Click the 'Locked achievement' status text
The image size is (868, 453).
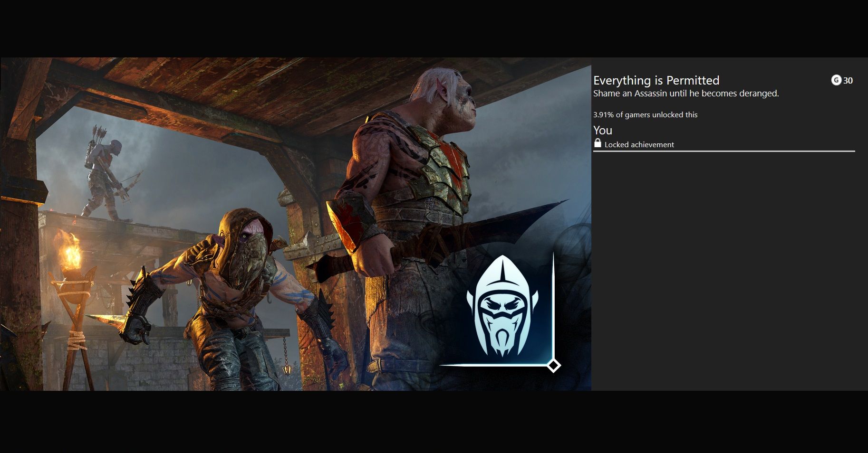[639, 145]
